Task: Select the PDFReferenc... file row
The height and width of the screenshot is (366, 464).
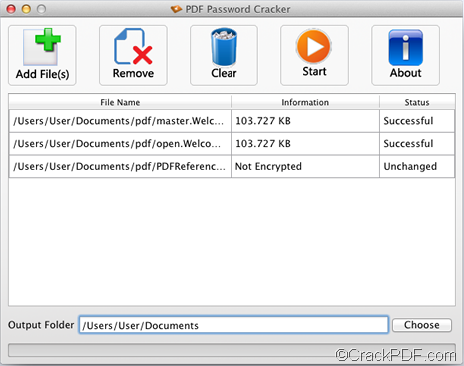Action: click(232, 166)
